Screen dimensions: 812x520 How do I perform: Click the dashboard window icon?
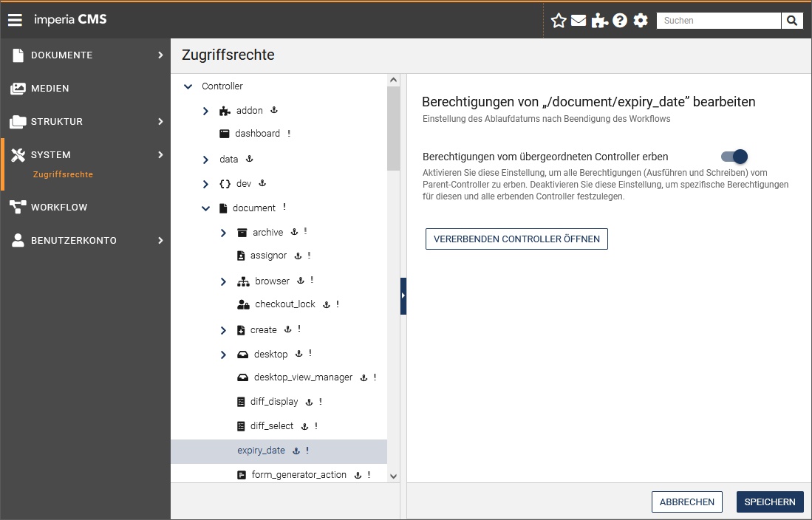(224, 134)
